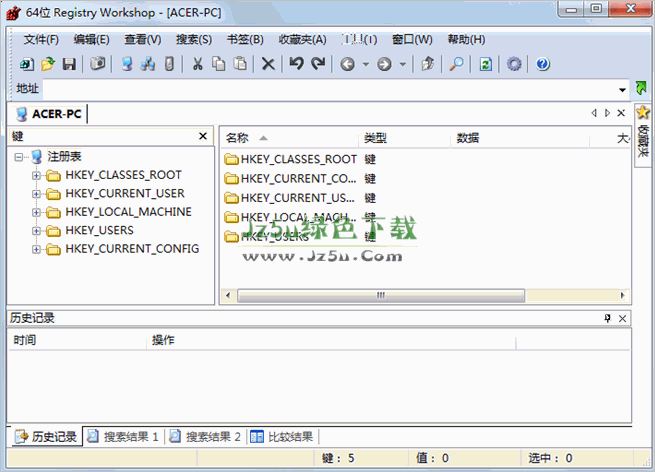This screenshot has width=655, height=472.
Task: Open the 收藏夹(A) menu
Action: point(302,40)
